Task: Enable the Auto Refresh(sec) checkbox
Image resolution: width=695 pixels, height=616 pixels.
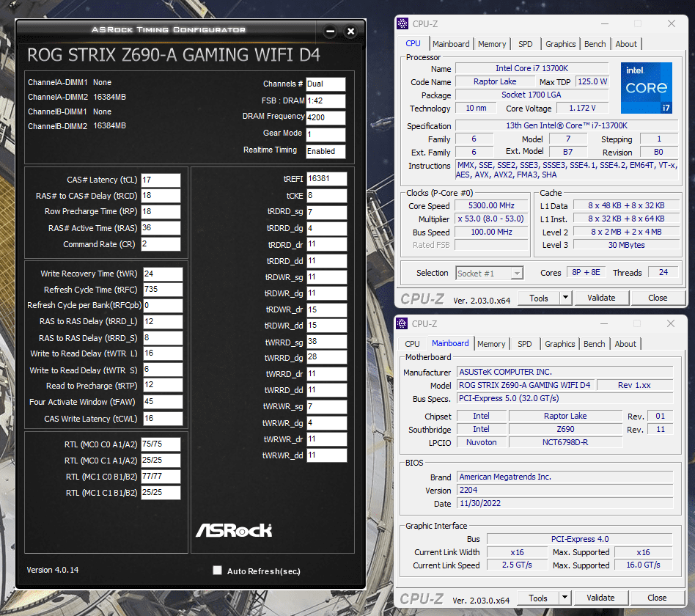Action: (x=217, y=571)
